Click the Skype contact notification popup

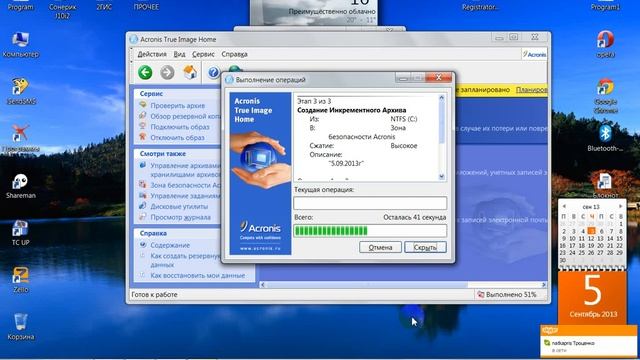click(588, 342)
